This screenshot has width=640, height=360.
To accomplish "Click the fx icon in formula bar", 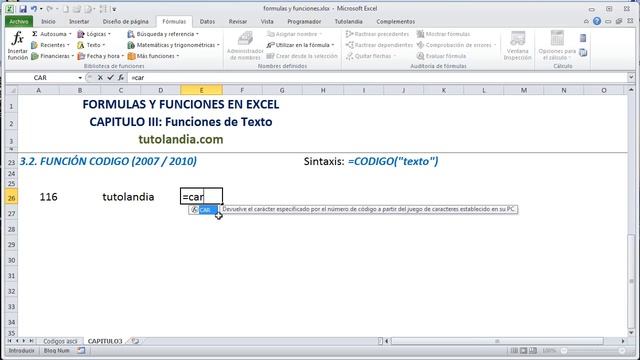I will click(x=121, y=77).
